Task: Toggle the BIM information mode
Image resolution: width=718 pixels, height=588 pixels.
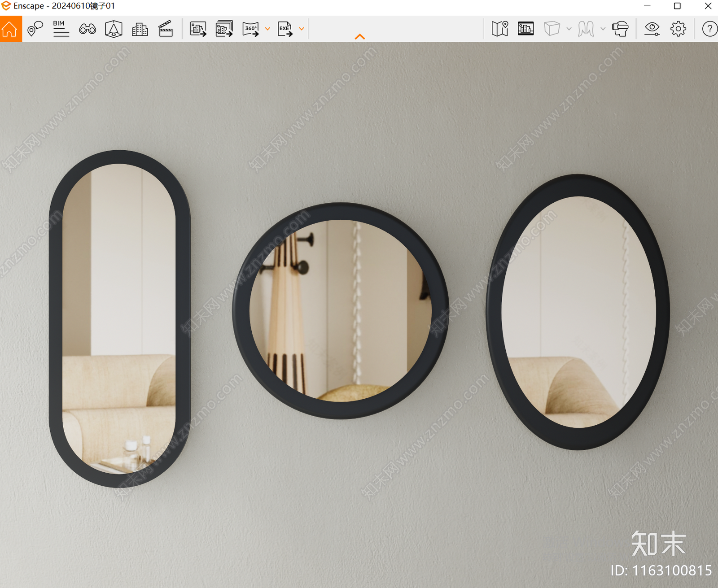Action: tap(61, 29)
